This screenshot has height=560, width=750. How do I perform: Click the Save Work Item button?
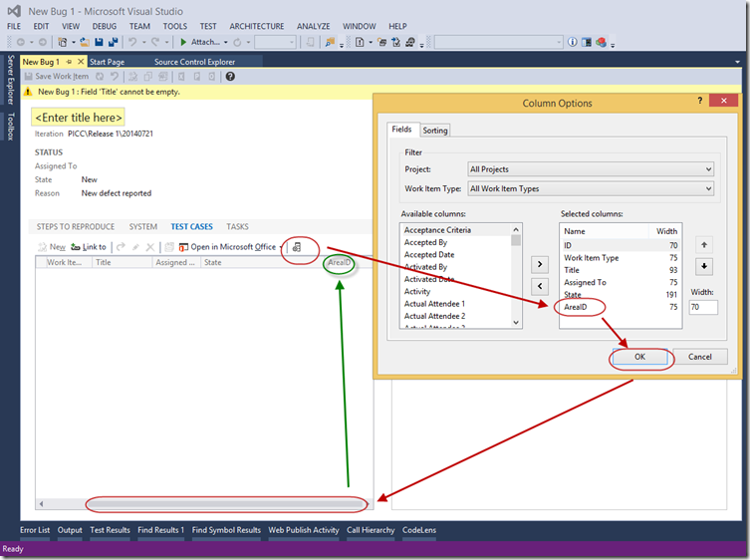pos(57,76)
